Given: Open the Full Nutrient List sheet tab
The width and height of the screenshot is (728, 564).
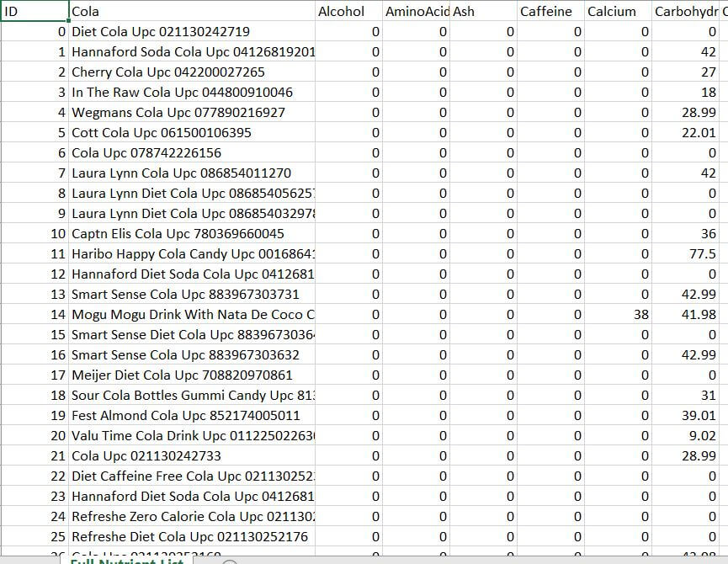Looking at the screenshot, I should tap(127, 561).
